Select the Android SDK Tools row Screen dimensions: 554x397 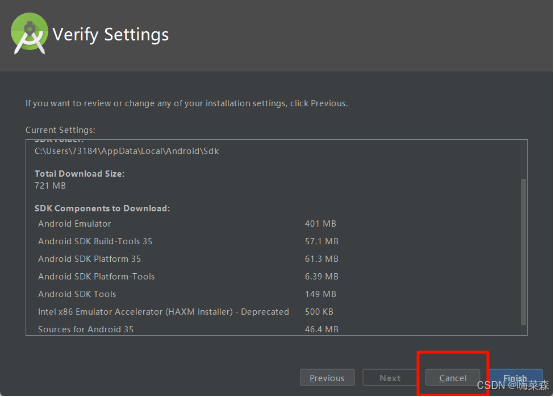188,294
